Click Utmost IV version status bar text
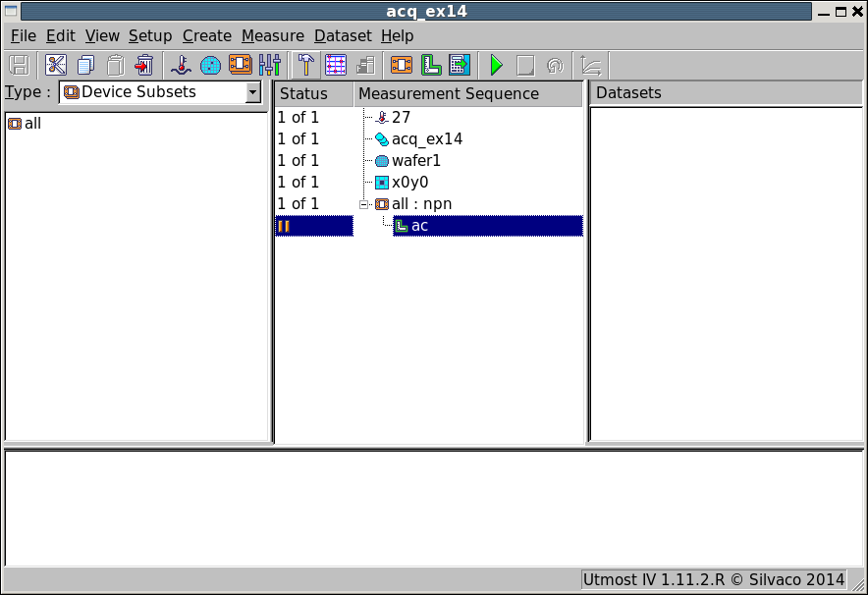868x595 pixels. pyautogui.click(x=714, y=579)
